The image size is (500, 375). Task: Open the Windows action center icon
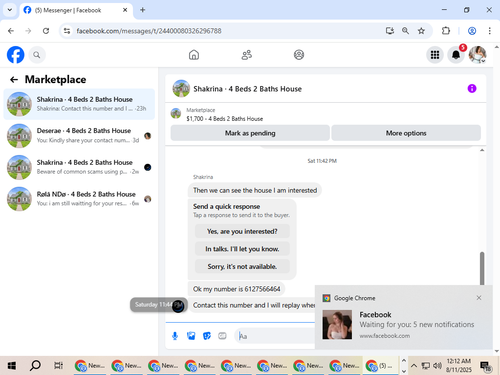[x=486, y=366]
